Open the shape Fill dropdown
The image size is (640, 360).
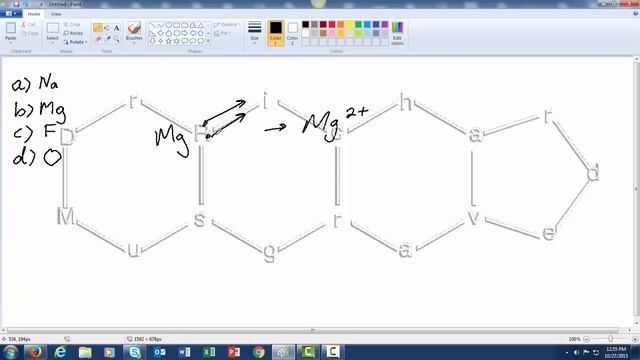222,33
